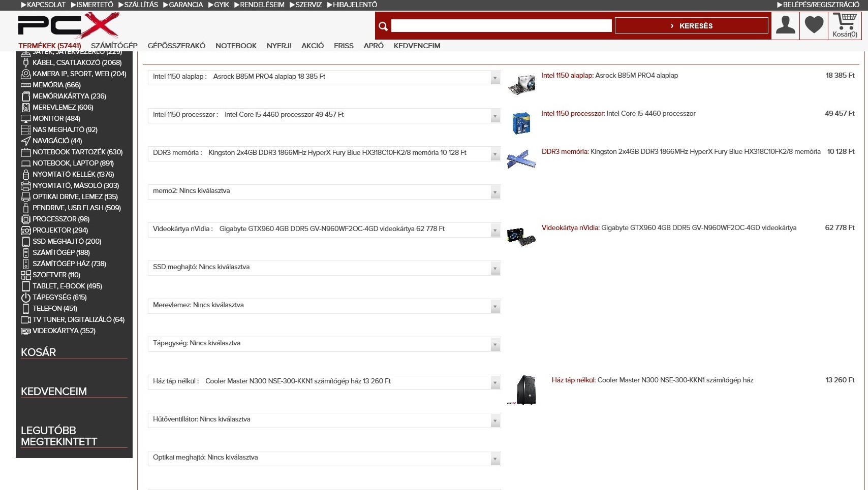Open the BELÉPÉS/REGISZTRÁCIÓ link
This screenshot has width=868, height=490.
click(x=818, y=5)
